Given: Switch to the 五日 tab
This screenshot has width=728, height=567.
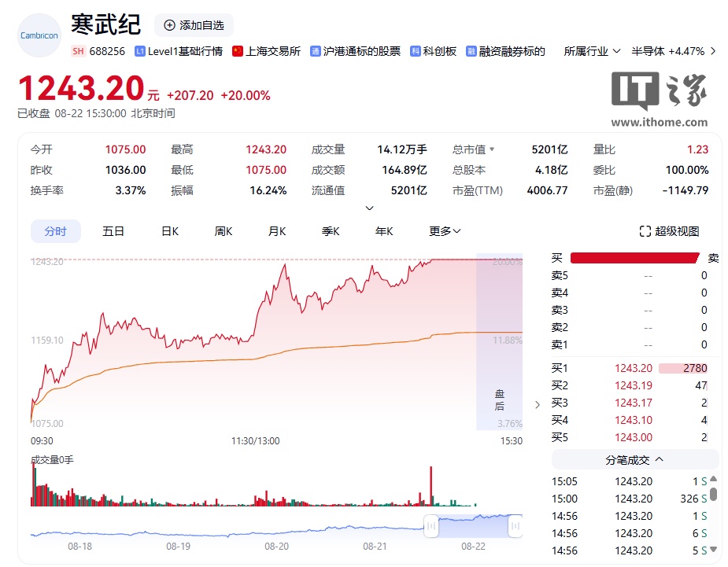Looking at the screenshot, I should [x=112, y=231].
